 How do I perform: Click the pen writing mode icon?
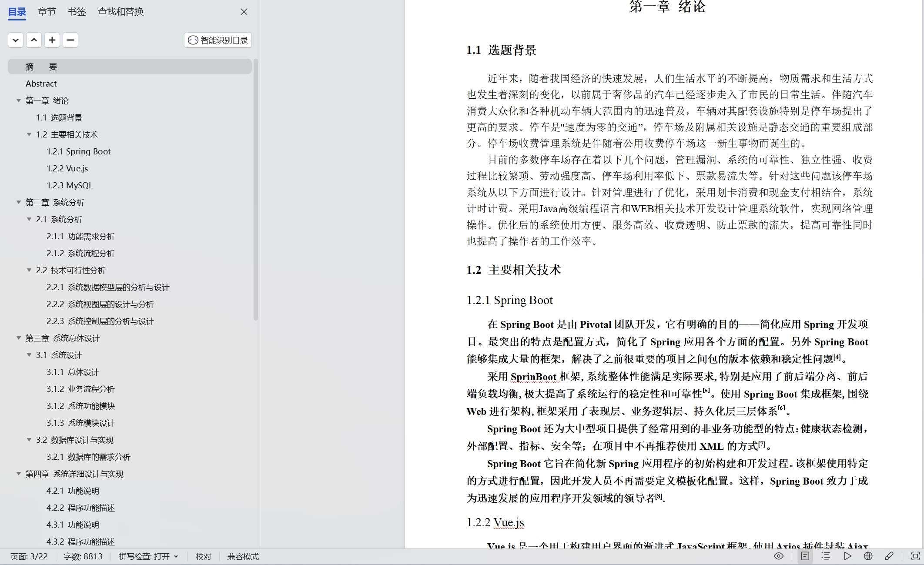(x=889, y=556)
